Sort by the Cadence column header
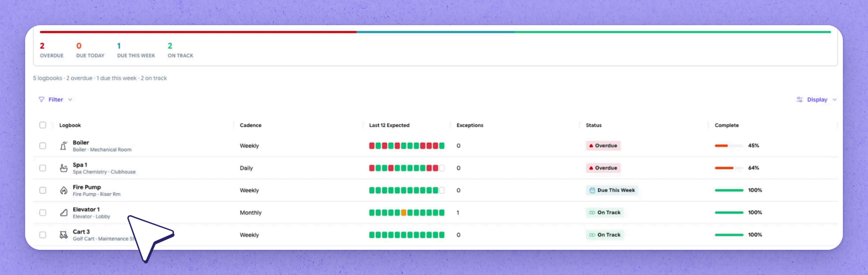868x275 pixels. 251,125
